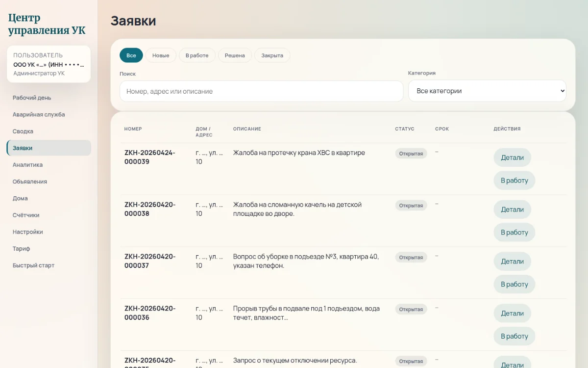Screen dimensions: 588x368
Task: Open 'Быстрый старт' guide
Action: point(49,265)
